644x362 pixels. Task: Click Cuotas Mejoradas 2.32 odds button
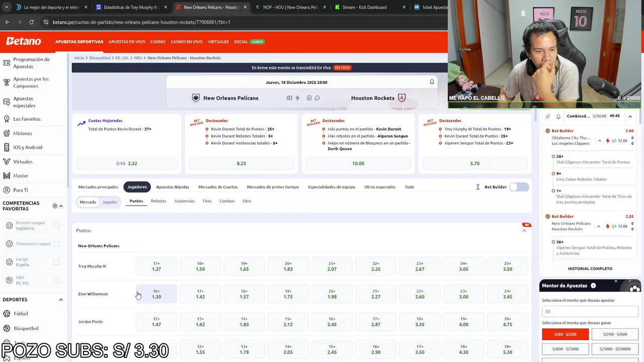click(127, 163)
